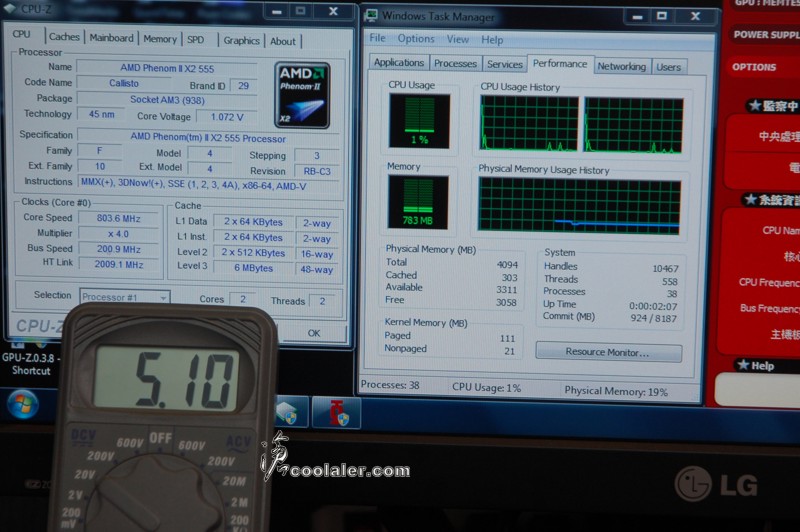Switch to the Graphics tab in CPU-Z
The width and height of the screenshot is (800, 532).
241,41
